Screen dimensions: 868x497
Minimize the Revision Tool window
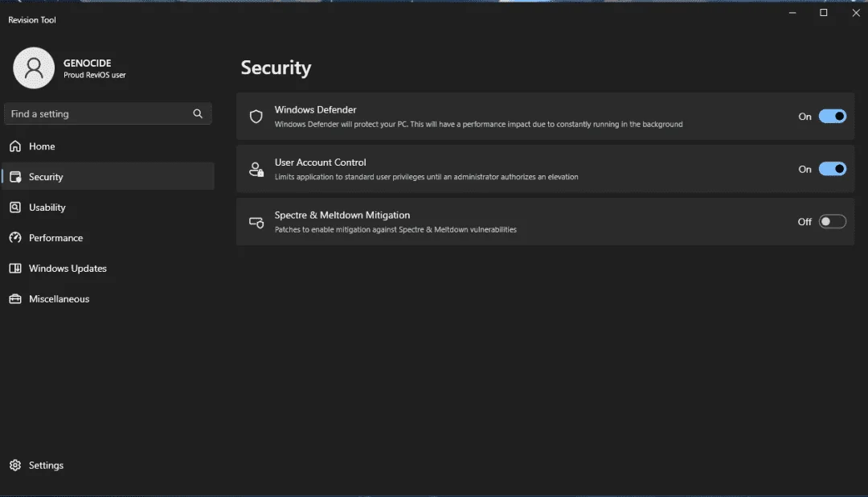792,12
